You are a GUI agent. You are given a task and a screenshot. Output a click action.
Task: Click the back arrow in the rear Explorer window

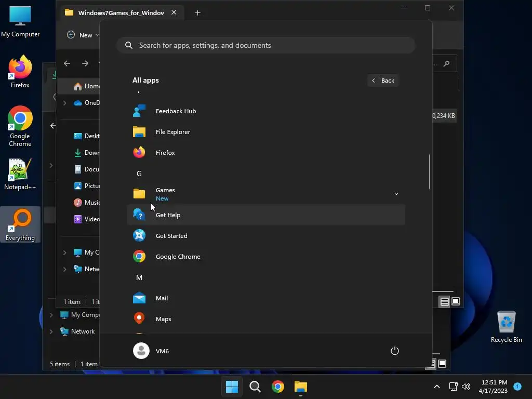pyautogui.click(x=53, y=126)
